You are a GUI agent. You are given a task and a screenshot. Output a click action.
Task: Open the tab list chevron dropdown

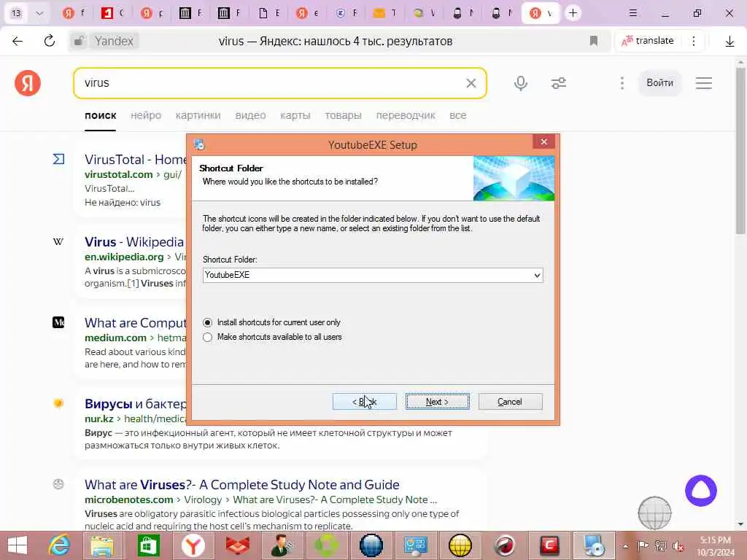(x=39, y=13)
